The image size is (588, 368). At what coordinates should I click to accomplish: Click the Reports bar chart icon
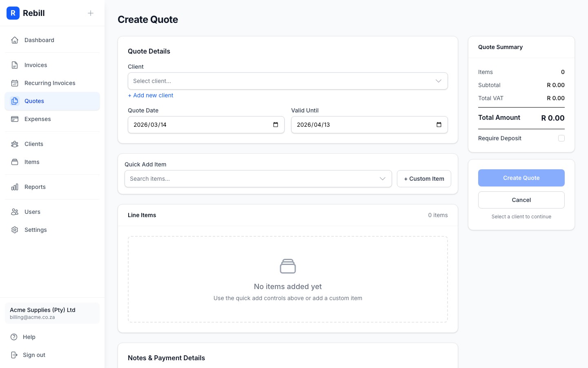[x=15, y=187]
